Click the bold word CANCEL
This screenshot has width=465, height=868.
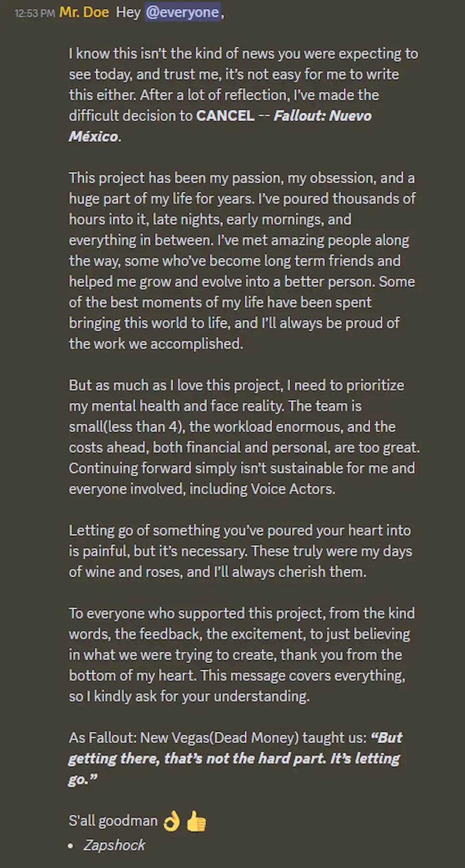coord(225,116)
